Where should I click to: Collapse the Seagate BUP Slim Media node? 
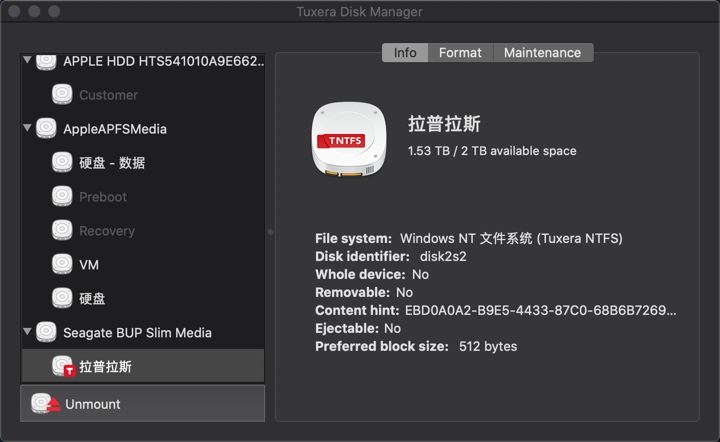coord(27,331)
